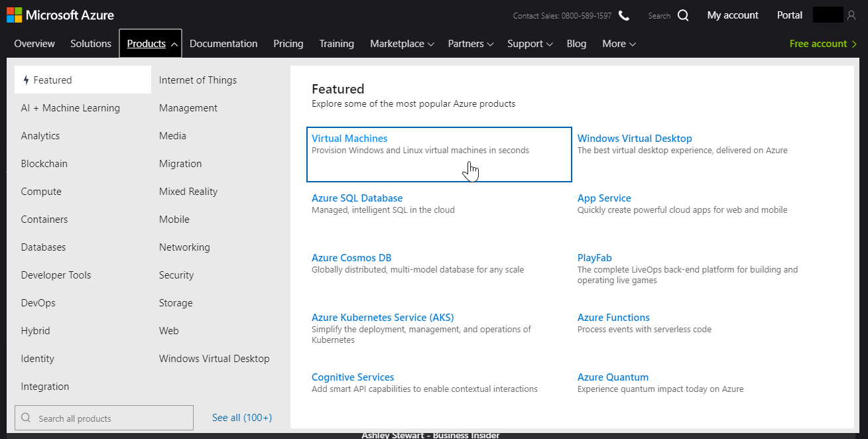
Task: Open the Pricing nav item
Action: click(x=288, y=44)
